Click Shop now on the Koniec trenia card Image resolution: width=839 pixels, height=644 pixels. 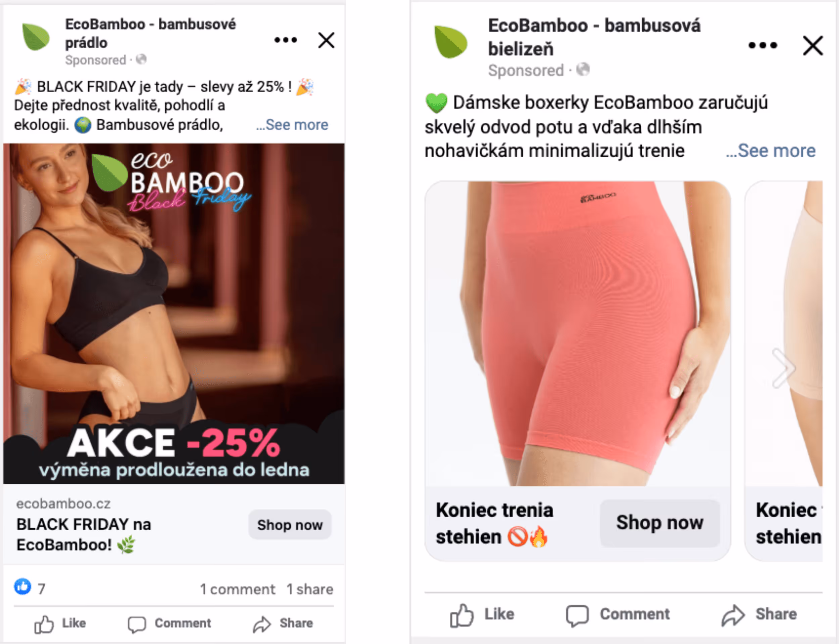coord(660,523)
